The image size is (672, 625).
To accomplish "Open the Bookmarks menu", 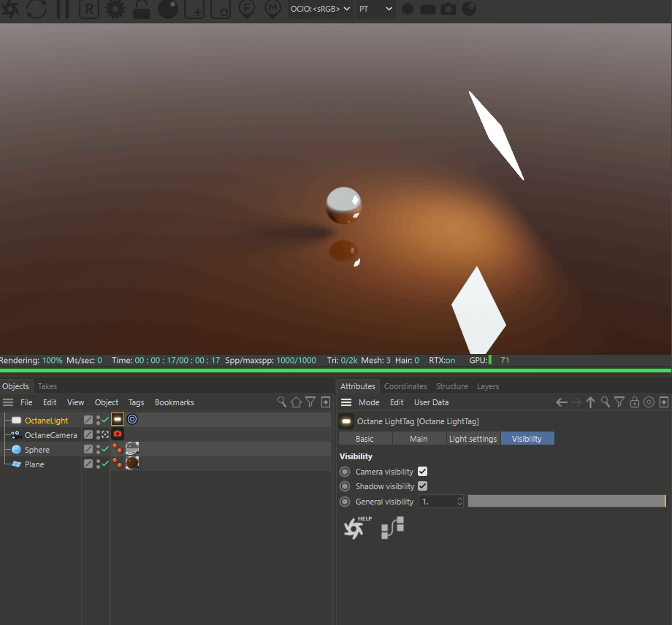I will point(174,402).
